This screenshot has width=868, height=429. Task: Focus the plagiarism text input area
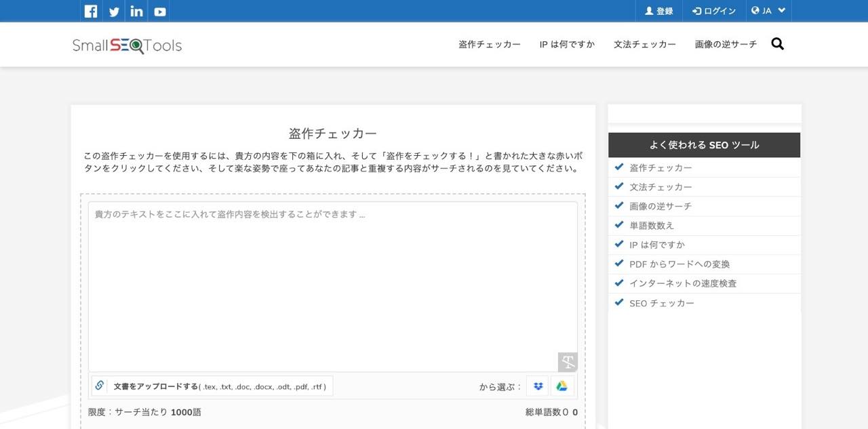tap(333, 286)
